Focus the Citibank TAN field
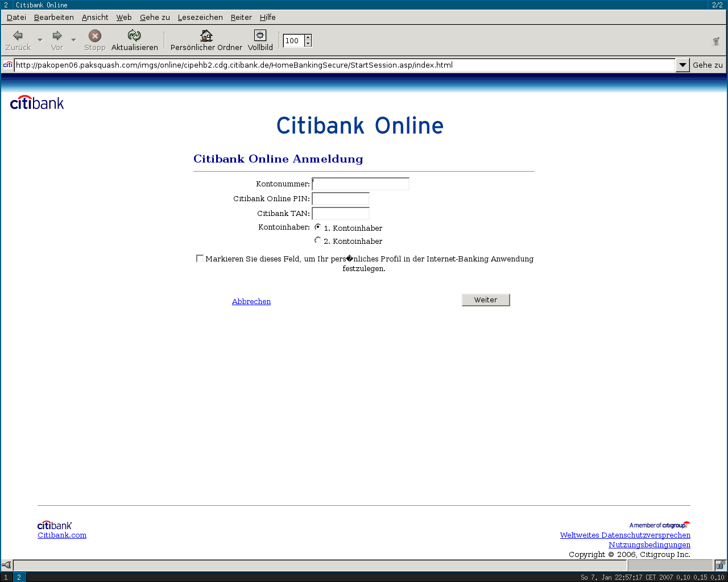 [x=341, y=213]
